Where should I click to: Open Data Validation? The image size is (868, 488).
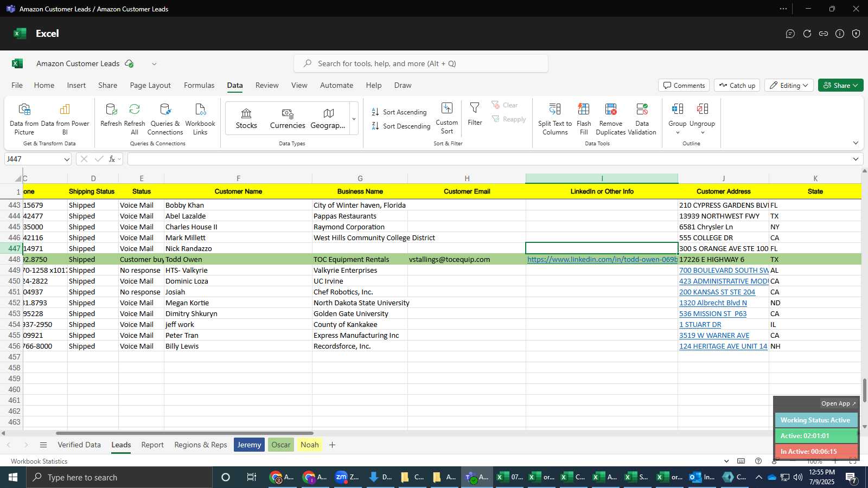[x=642, y=119]
